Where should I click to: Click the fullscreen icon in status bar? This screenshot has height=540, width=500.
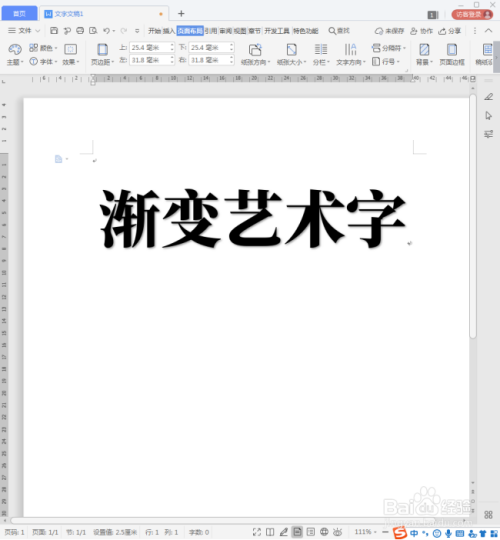(257, 532)
